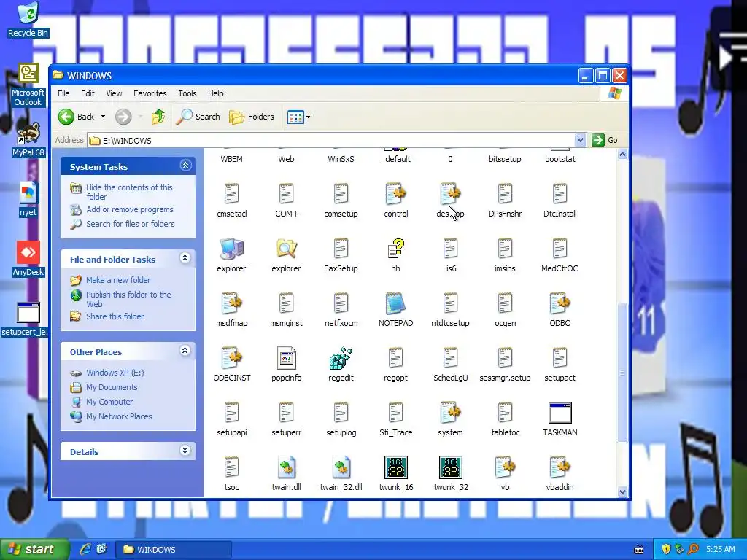
Task: Open the Tools menu
Action: tap(187, 93)
